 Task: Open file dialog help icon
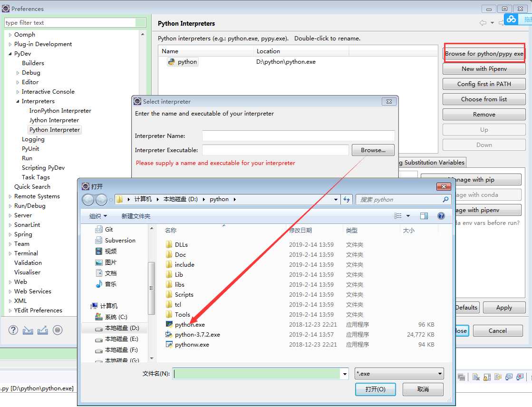(x=441, y=216)
